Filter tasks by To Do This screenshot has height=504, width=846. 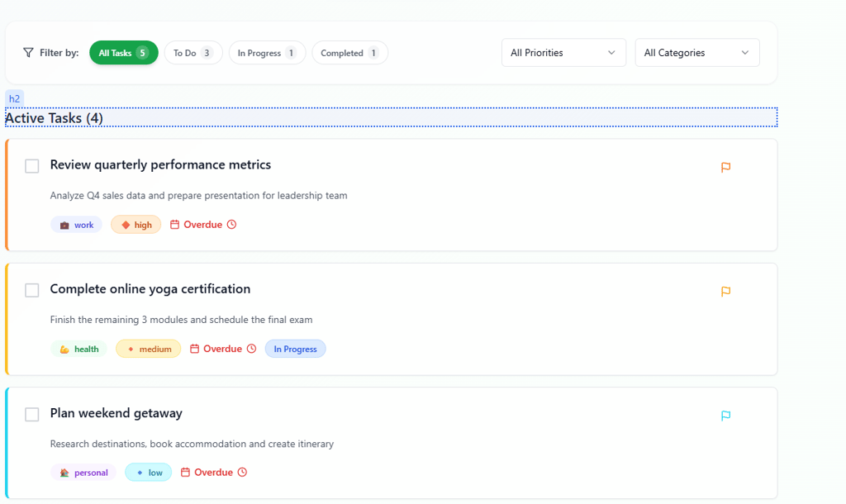193,53
